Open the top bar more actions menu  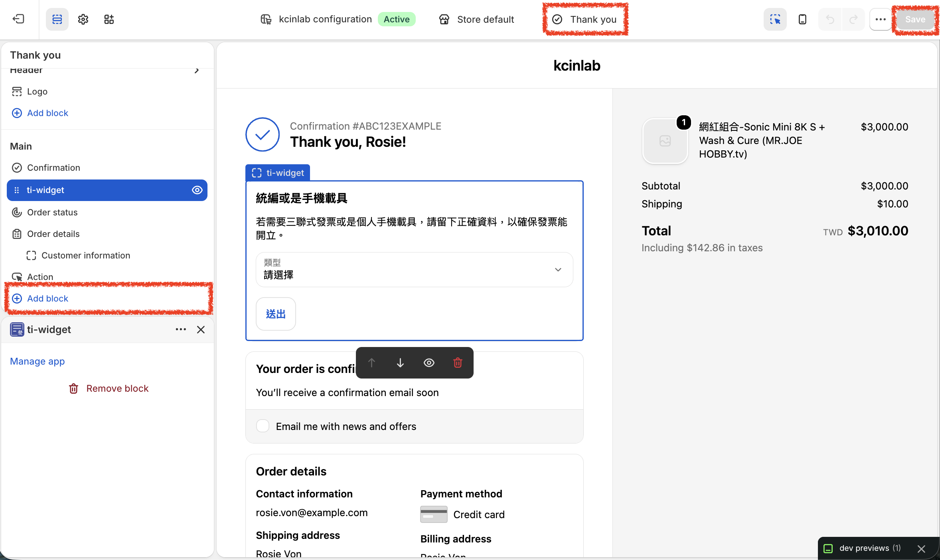click(881, 19)
